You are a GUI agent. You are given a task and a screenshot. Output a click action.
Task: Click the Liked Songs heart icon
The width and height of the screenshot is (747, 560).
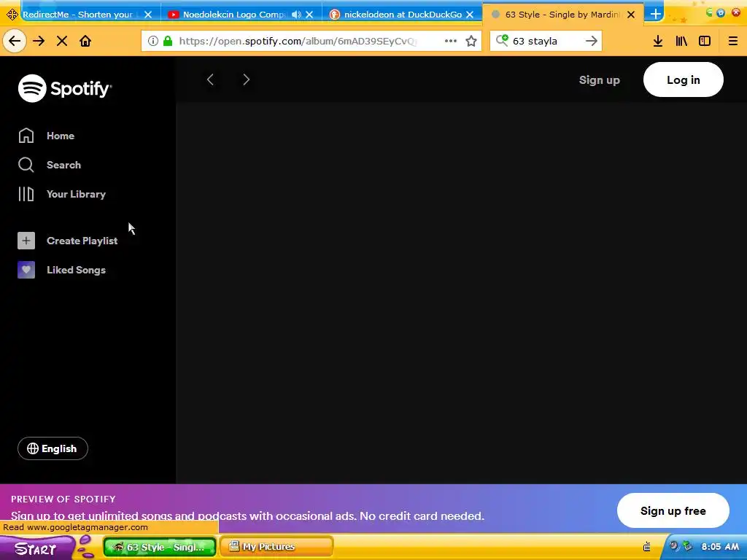tap(26, 270)
